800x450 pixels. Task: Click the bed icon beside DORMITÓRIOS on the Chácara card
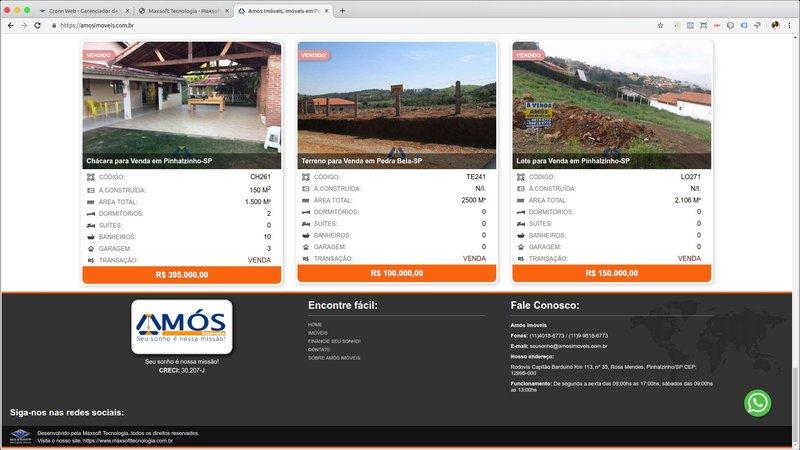(x=91, y=214)
